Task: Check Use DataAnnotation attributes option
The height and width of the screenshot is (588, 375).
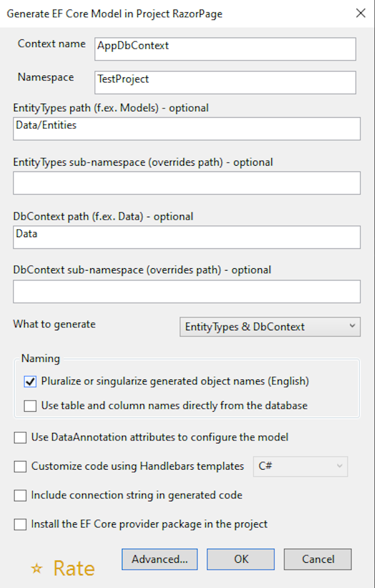Action: (21, 437)
